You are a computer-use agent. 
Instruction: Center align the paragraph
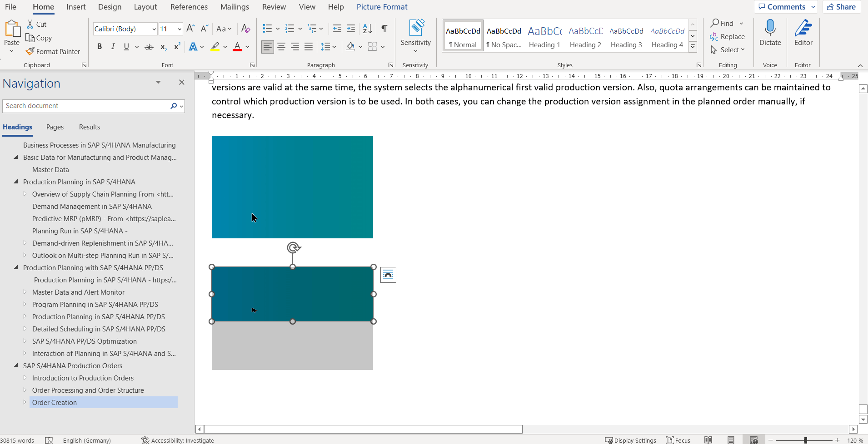[x=281, y=46]
